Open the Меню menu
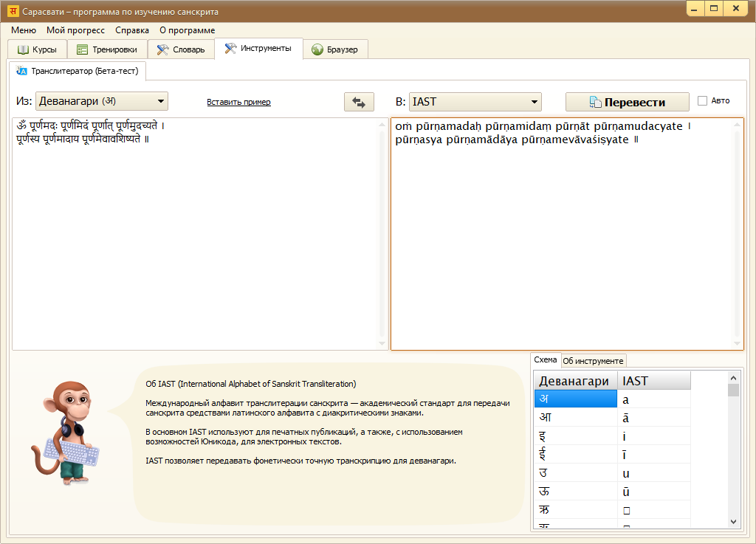Viewport: 756px width, 544px height. (x=24, y=30)
